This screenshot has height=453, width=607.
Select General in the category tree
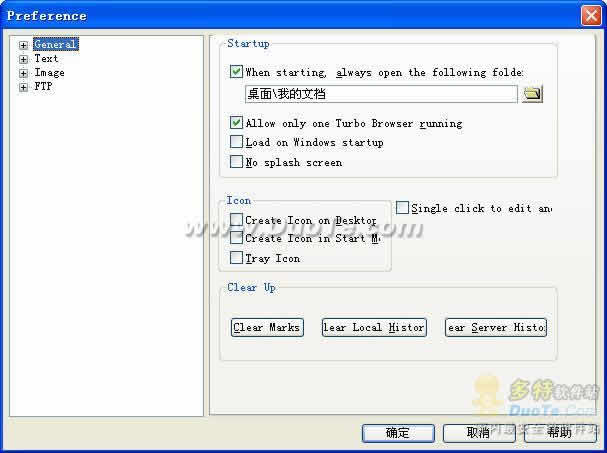coord(54,45)
